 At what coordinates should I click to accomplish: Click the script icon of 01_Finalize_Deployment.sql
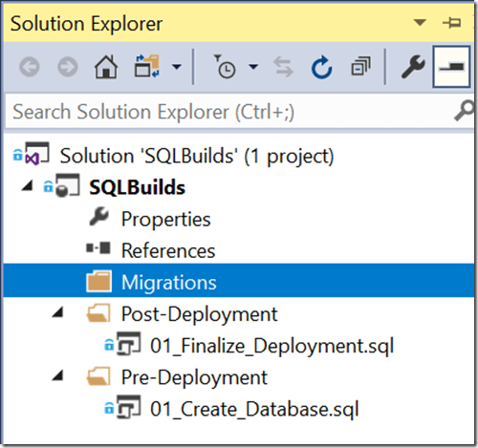tap(128, 344)
